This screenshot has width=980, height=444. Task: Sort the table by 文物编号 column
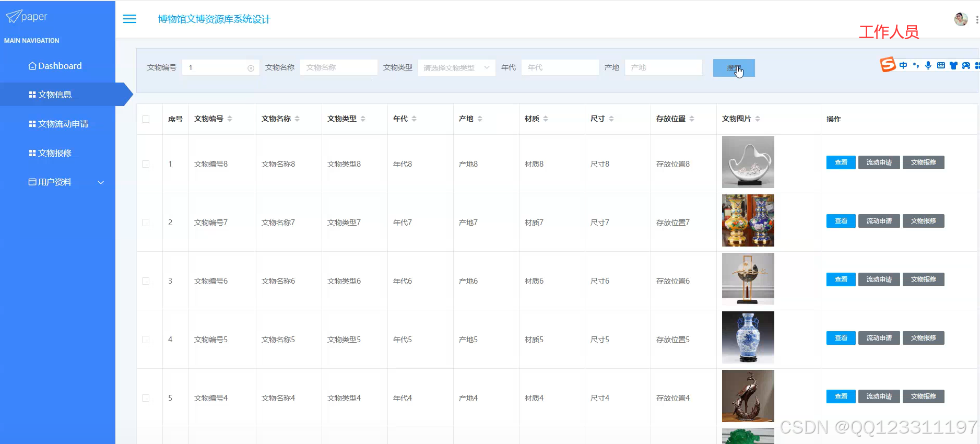pyautogui.click(x=230, y=119)
